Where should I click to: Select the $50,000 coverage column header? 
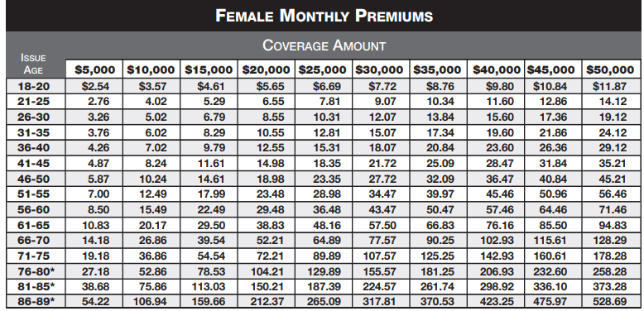(x=610, y=69)
